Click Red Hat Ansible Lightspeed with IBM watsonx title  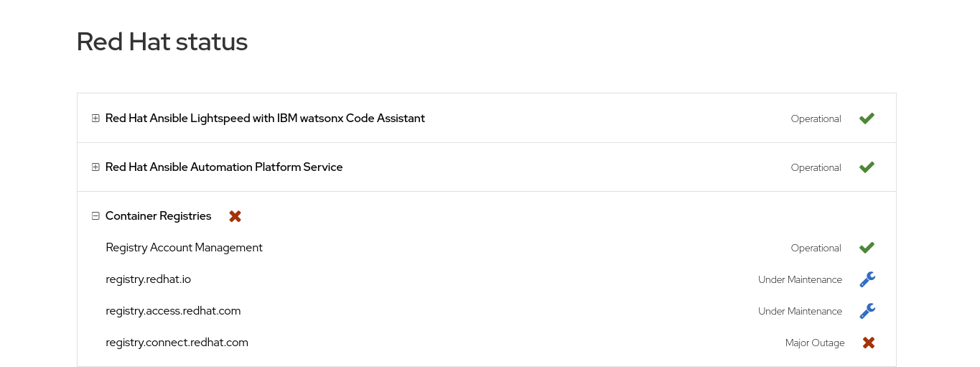(265, 119)
